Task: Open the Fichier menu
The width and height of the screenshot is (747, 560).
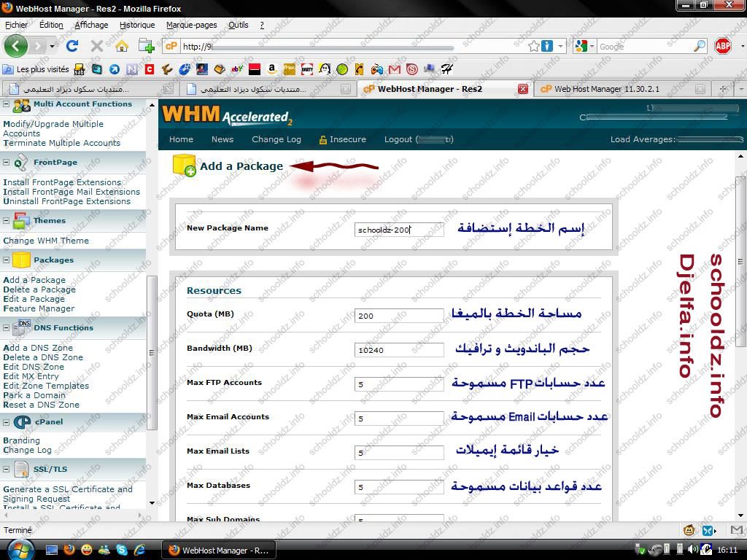Action: point(17,25)
